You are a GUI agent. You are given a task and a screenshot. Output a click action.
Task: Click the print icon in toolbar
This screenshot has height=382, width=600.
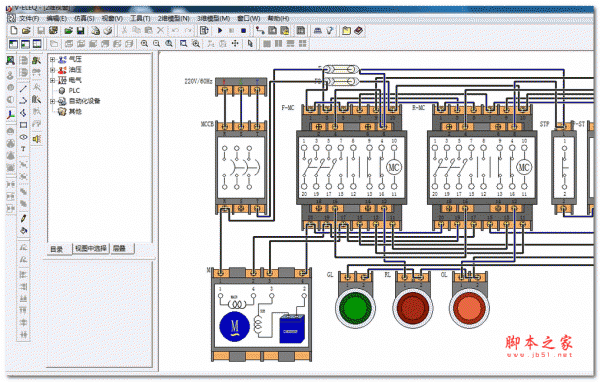click(x=95, y=31)
